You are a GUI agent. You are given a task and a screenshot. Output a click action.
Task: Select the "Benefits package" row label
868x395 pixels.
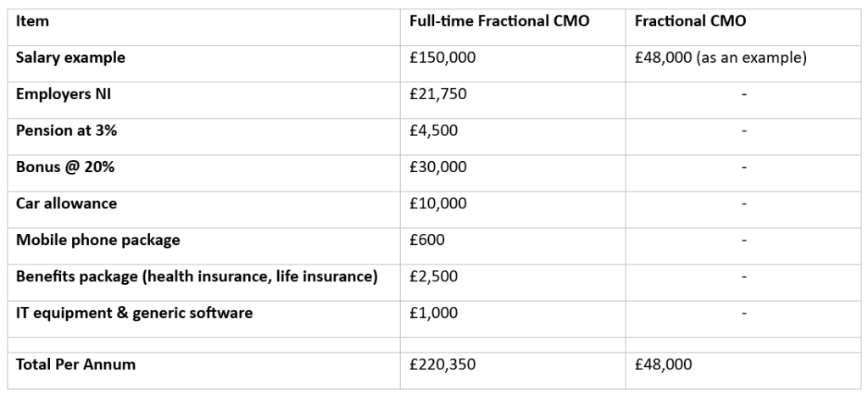[197, 276]
